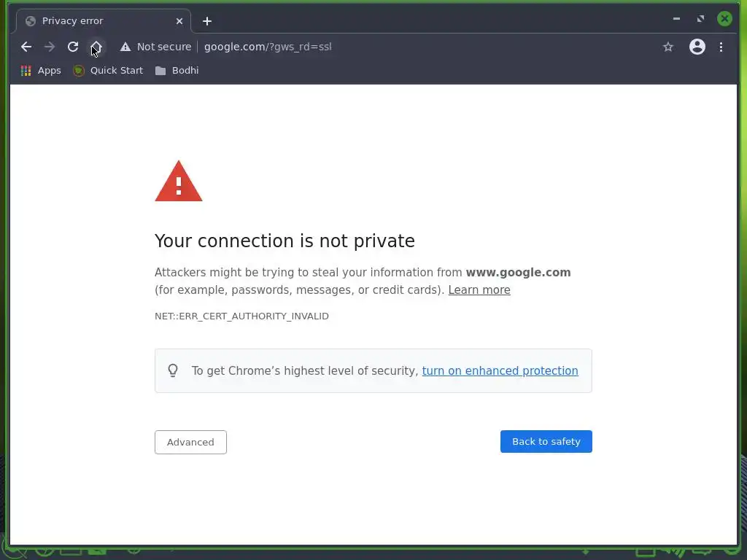747x560 pixels.
Task: Open the Apps bookmark shortcut
Action: click(x=41, y=71)
